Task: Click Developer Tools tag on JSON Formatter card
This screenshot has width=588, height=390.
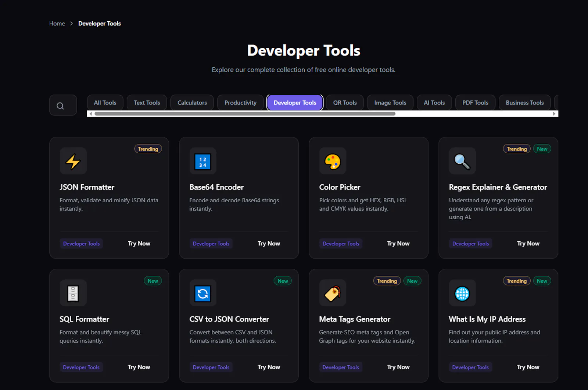Action: click(81, 244)
